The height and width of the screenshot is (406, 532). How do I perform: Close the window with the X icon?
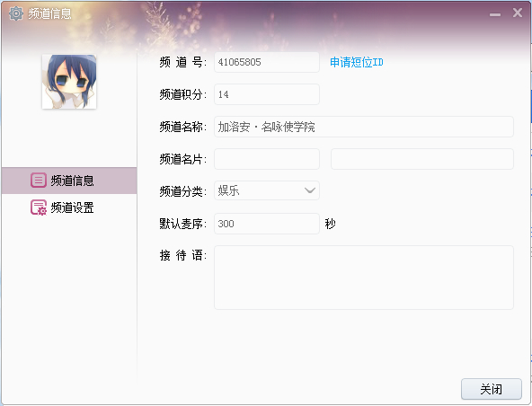pyautogui.click(x=518, y=13)
